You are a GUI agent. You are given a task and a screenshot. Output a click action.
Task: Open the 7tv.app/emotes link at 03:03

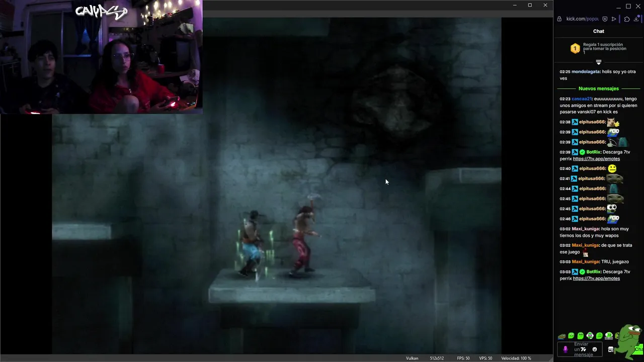click(x=596, y=279)
